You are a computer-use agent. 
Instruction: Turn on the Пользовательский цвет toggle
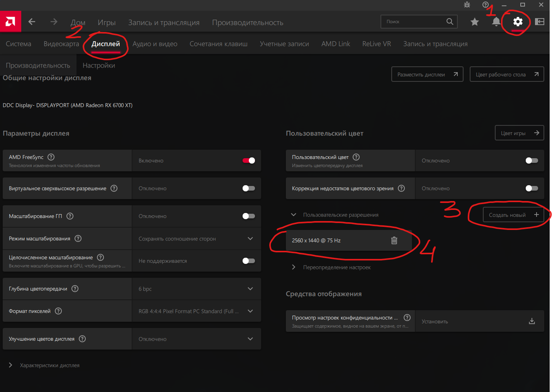coord(532,161)
